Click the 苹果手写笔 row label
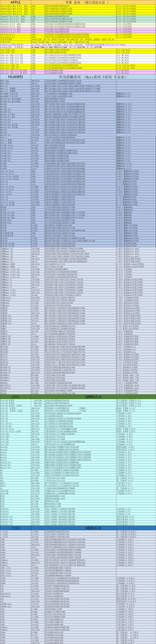 pyautogui.click(x=5, y=42)
